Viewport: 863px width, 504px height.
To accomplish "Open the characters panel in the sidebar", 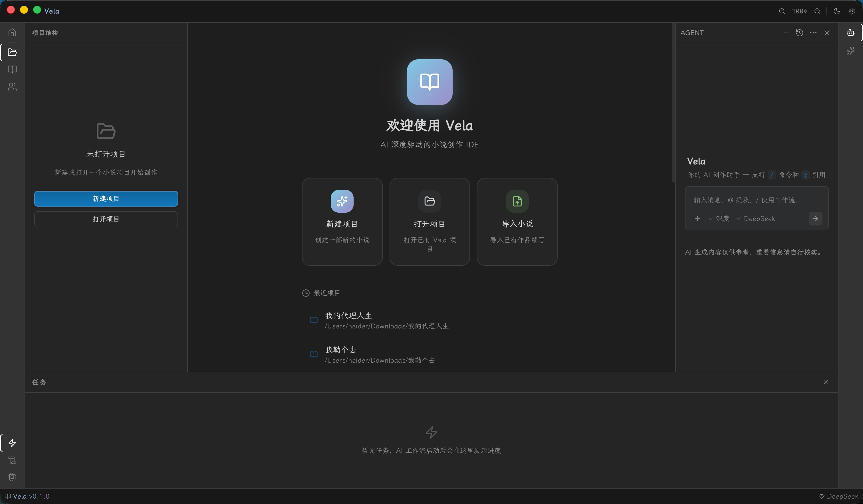I will (x=12, y=87).
